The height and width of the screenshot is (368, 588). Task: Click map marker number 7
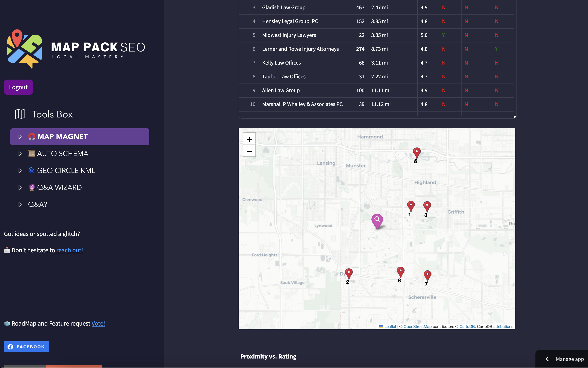coord(427,276)
